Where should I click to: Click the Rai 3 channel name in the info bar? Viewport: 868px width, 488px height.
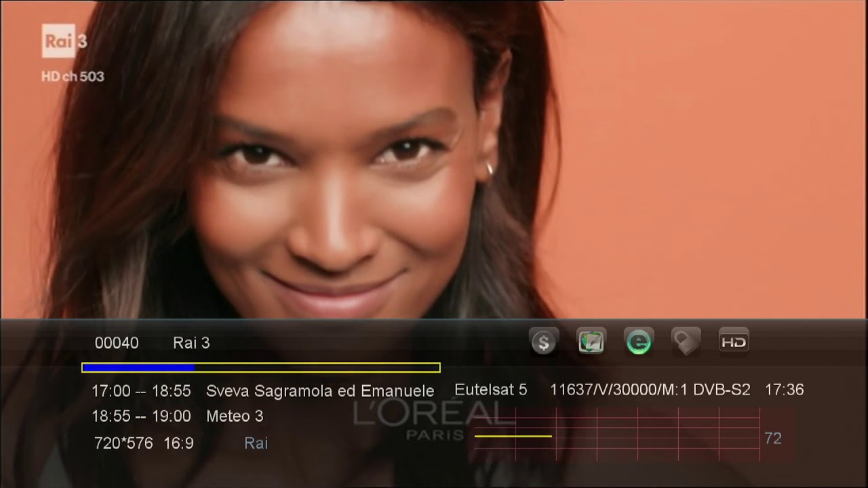191,343
